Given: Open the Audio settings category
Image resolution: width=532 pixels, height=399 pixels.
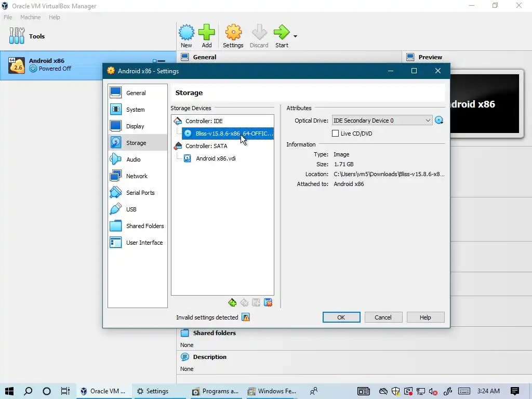Looking at the screenshot, I should (137, 159).
